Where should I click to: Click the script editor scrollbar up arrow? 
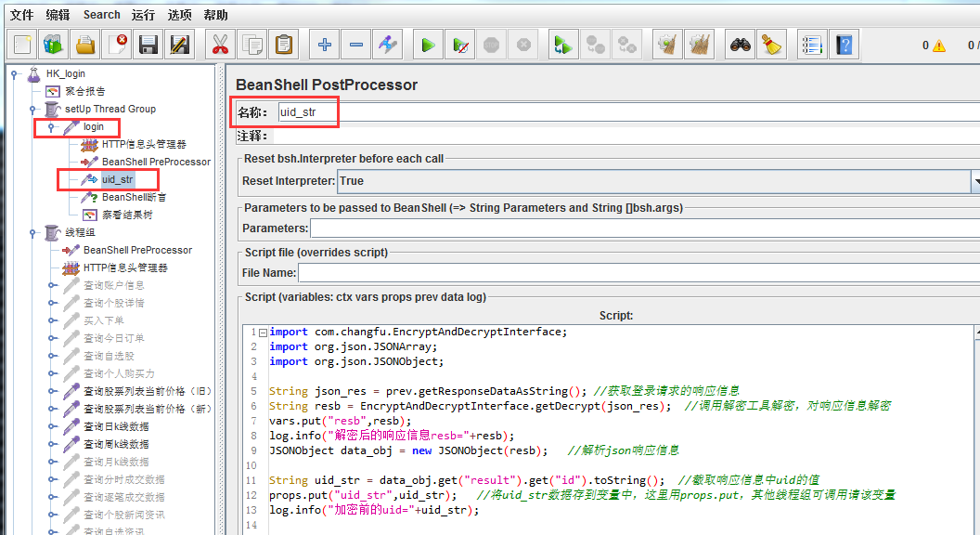(x=977, y=333)
